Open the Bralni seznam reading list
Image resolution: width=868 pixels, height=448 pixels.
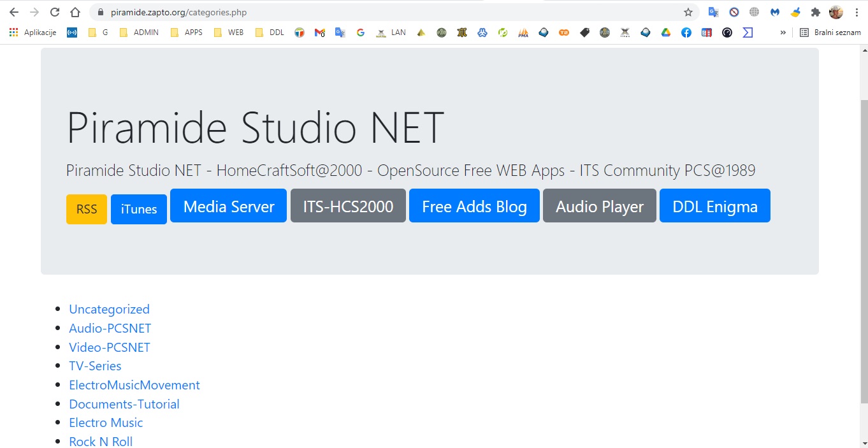click(x=831, y=33)
